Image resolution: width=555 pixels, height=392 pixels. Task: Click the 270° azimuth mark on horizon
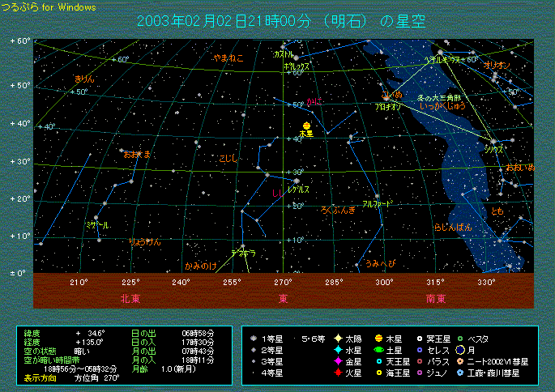(x=283, y=283)
